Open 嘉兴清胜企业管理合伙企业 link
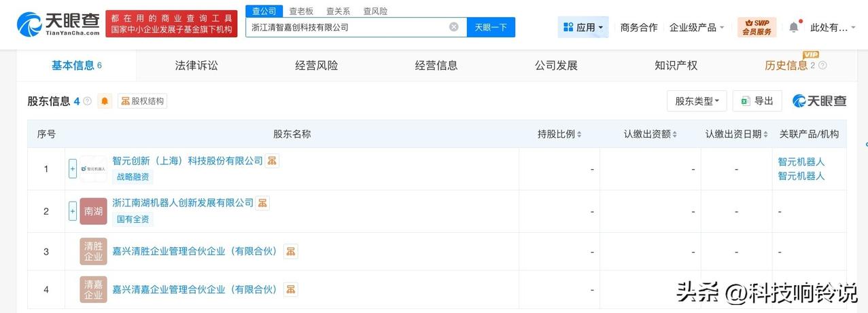Image resolution: width=868 pixels, height=313 pixels. coord(196,251)
